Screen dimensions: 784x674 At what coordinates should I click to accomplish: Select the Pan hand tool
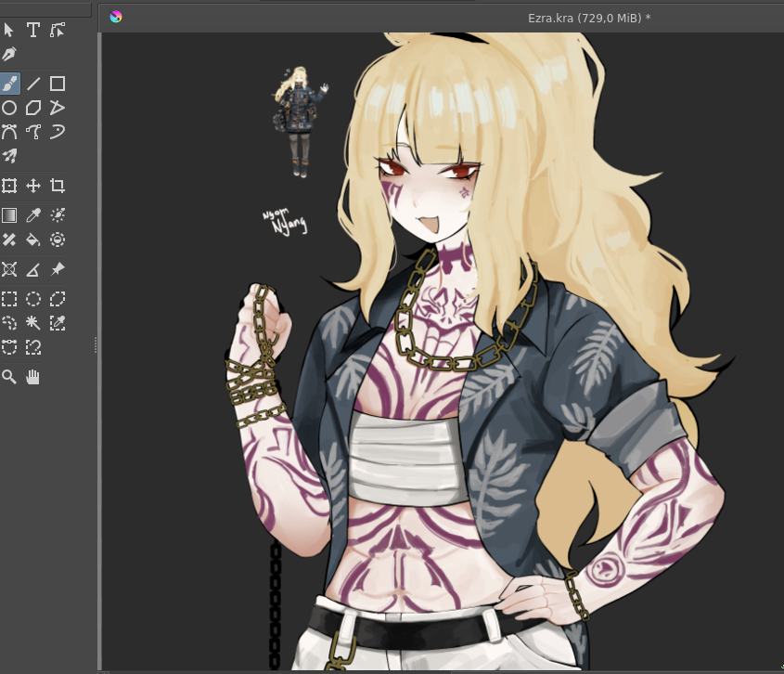pos(33,377)
